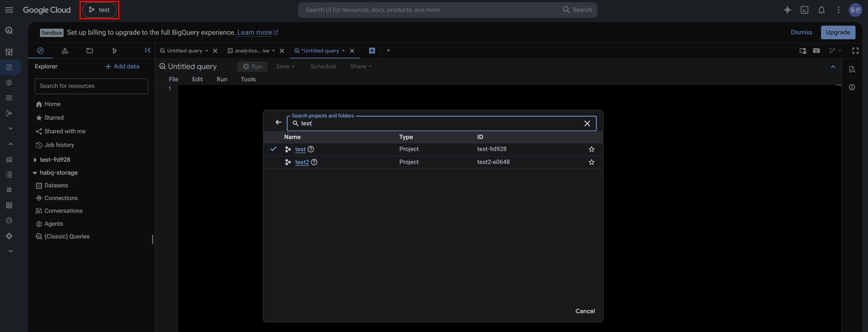Open the three-dot settings and utilities menu
The image size is (868, 332).
[x=838, y=10]
